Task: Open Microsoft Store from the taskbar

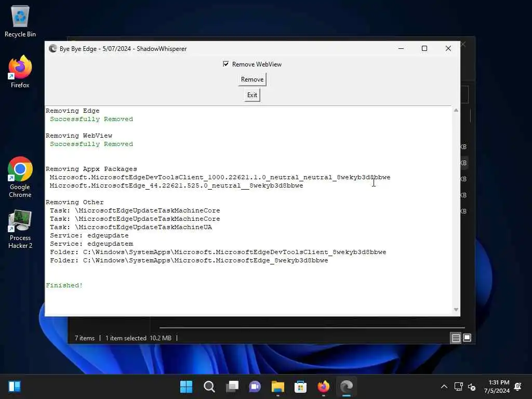Action: 300,387
